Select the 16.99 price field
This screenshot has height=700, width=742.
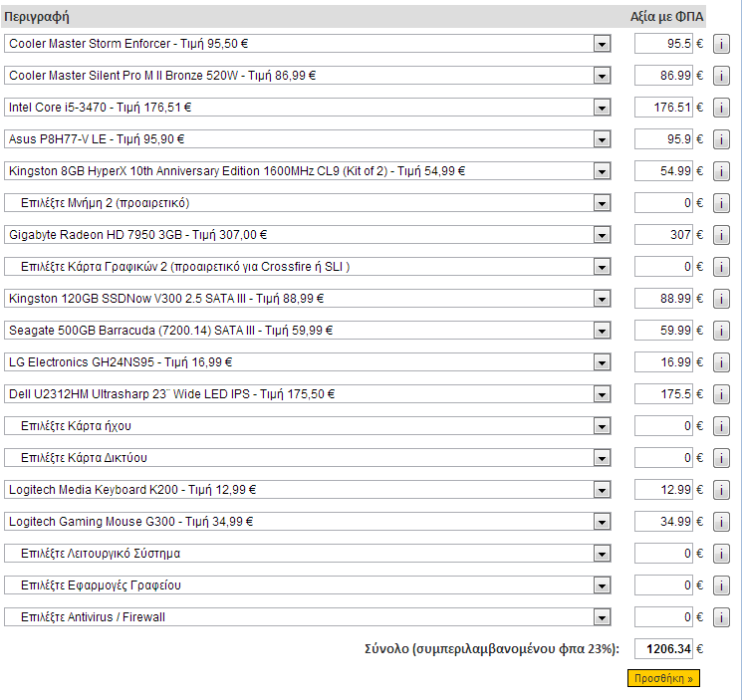point(663,362)
